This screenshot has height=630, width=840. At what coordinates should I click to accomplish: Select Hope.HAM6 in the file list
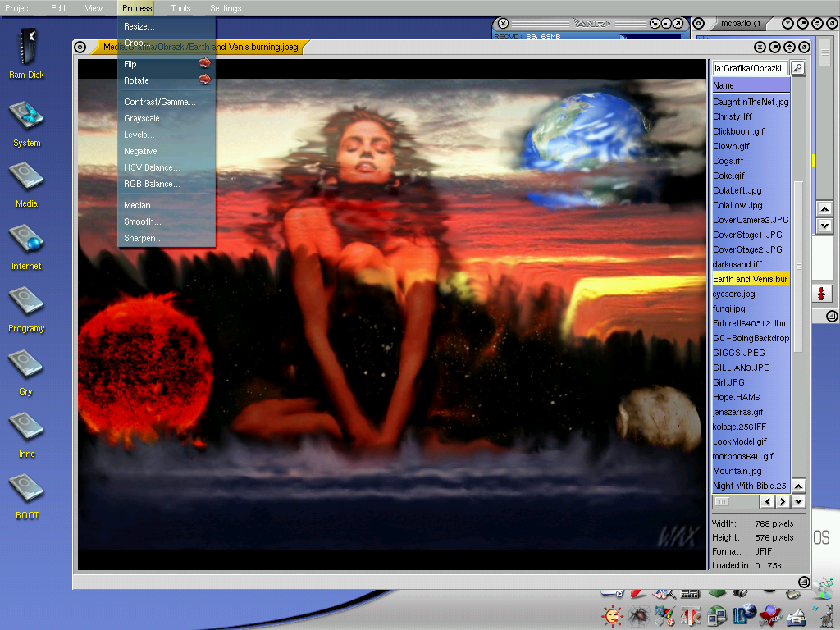point(751,397)
